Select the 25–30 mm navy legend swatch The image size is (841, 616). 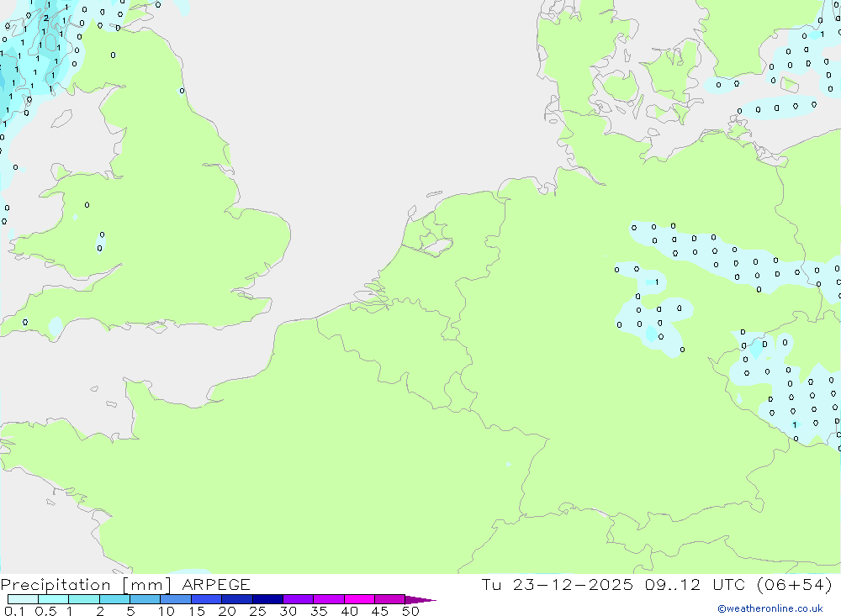(x=267, y=599)
